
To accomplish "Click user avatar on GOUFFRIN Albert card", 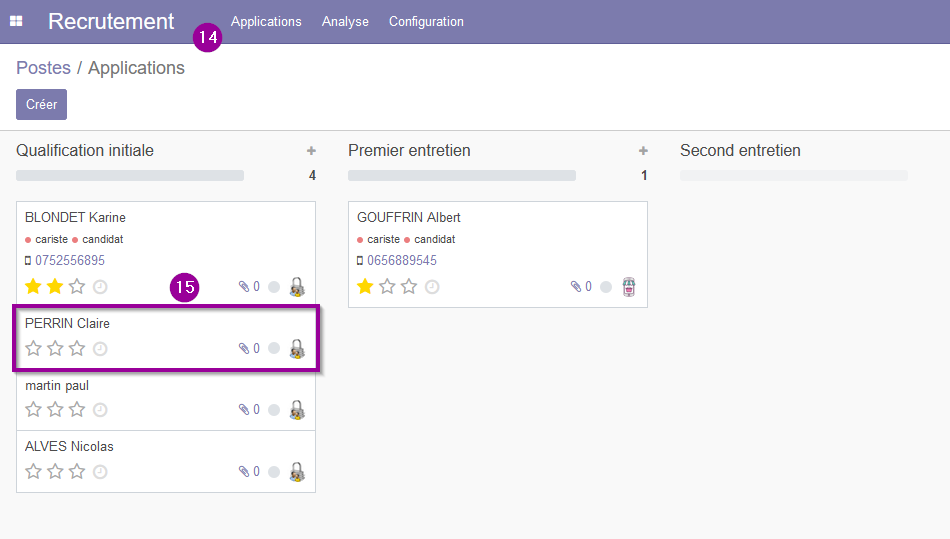I will 629,286.
